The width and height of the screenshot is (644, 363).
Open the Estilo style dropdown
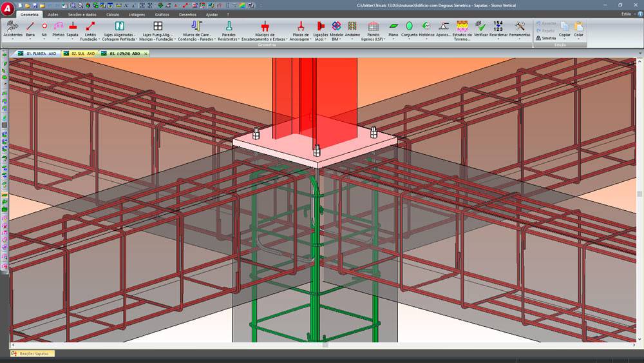[x=627, y=14]
